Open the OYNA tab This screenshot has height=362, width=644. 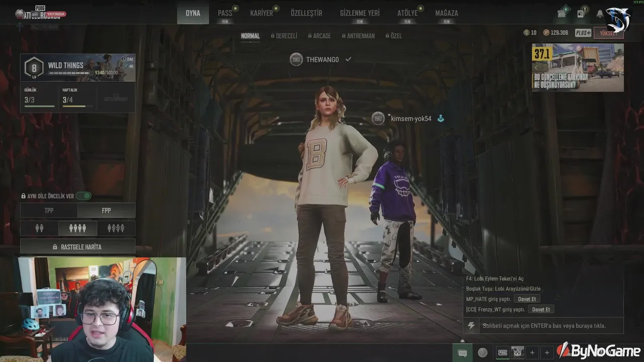tap(193, 13)
